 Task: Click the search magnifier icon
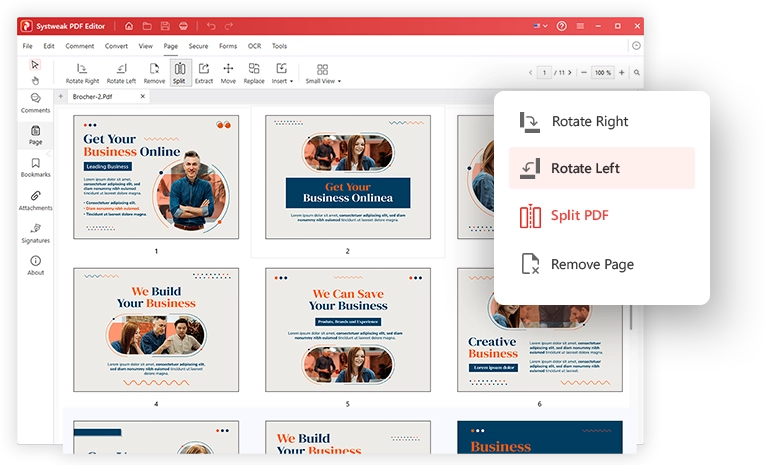pyautogui.click(x=637, y=73)
